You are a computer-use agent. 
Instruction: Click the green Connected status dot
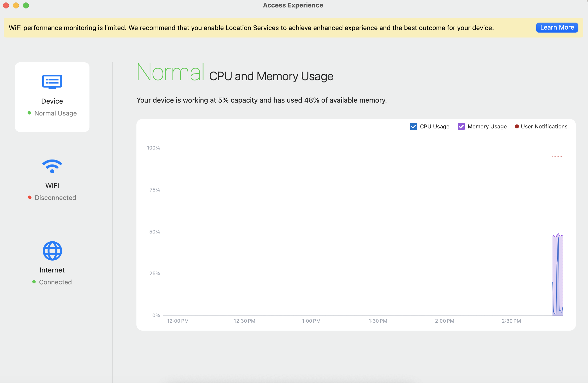(x=34, y=282)
